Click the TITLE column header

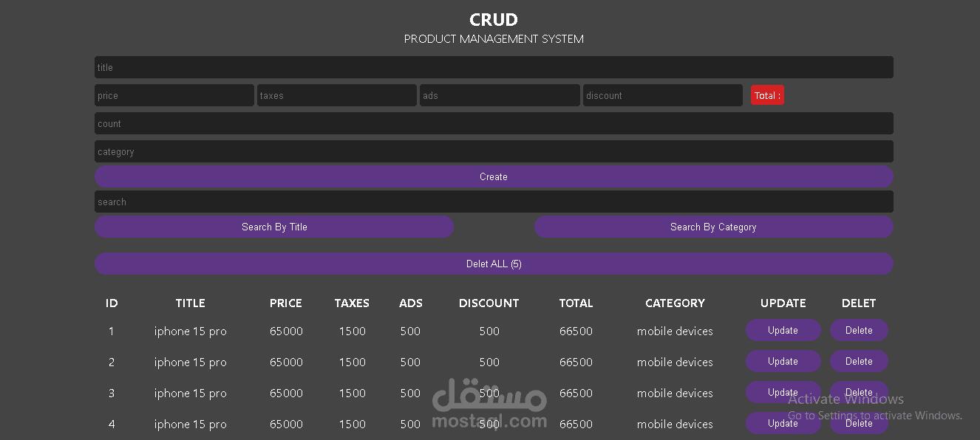coord(191,303)
